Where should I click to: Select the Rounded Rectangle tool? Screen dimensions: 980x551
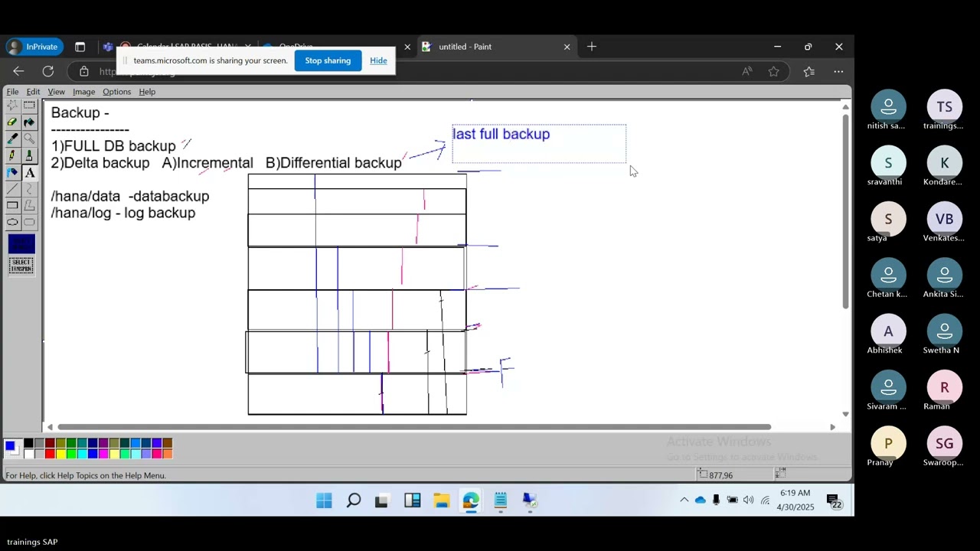tap(29, 223)
